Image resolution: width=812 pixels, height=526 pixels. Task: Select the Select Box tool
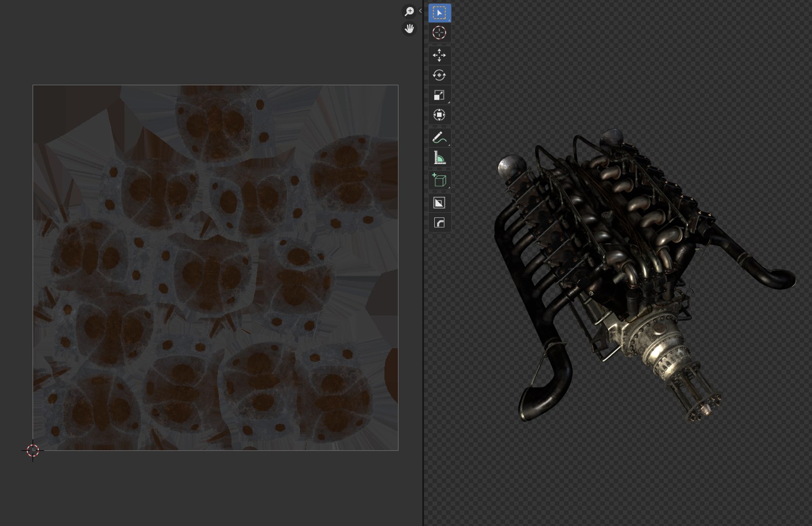[x=439, y=13]
